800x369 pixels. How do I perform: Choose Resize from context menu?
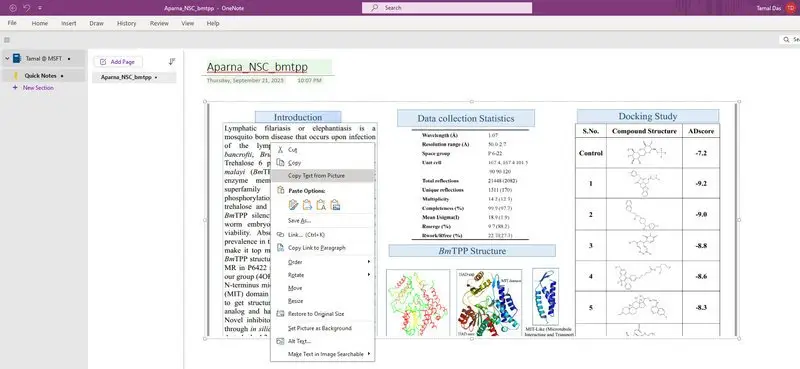[x=322, y=301]
